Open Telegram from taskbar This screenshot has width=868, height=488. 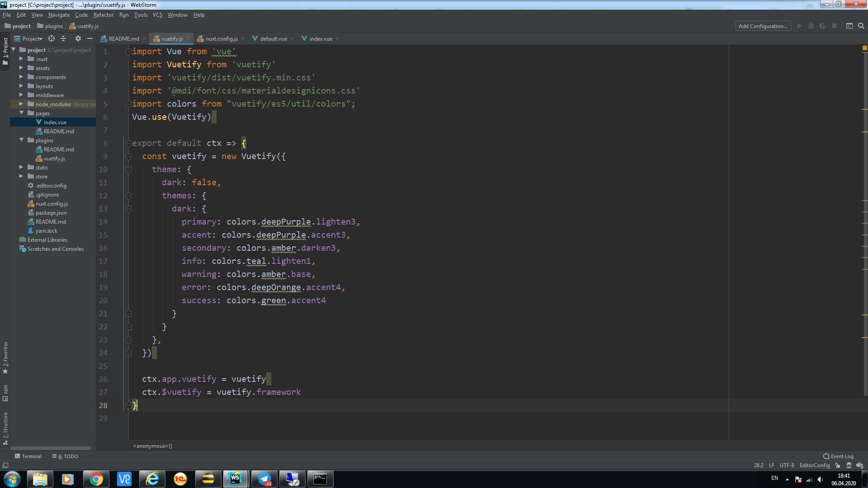coord(264,479)
